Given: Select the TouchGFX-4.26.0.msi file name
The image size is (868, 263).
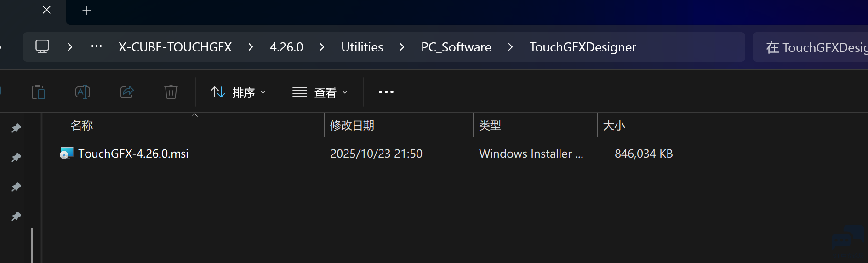Looking at the screenshot, I should [x=133, y=154].
